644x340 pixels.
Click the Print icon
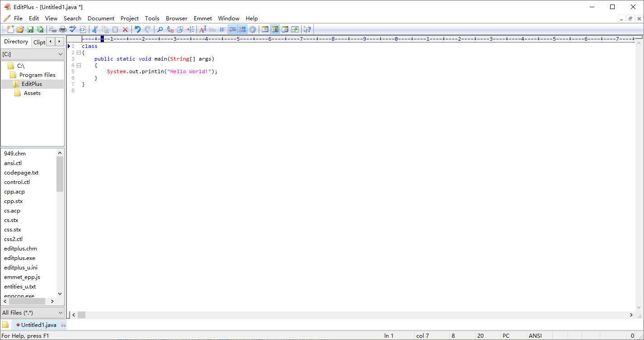pos(63,29)
